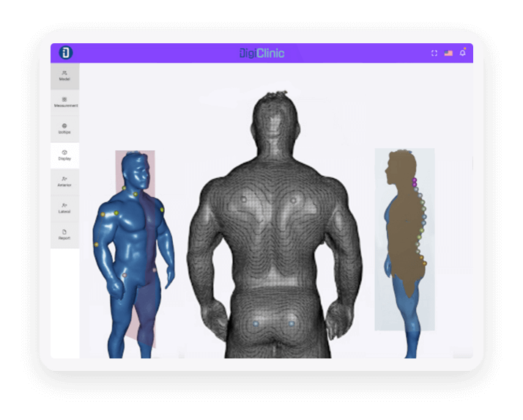Select the Lateral view sidebar item
This screenshot has width=523, height=420.
(64, 207)
